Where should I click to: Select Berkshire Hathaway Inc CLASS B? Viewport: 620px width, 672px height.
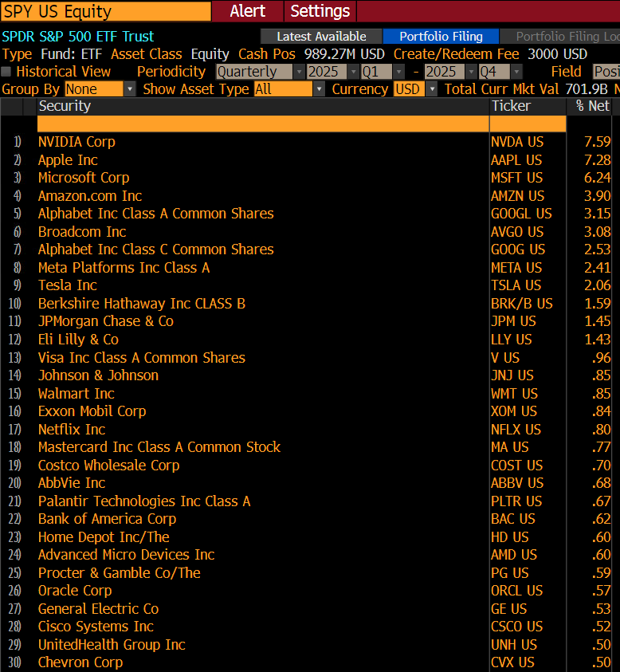(142, 304)
